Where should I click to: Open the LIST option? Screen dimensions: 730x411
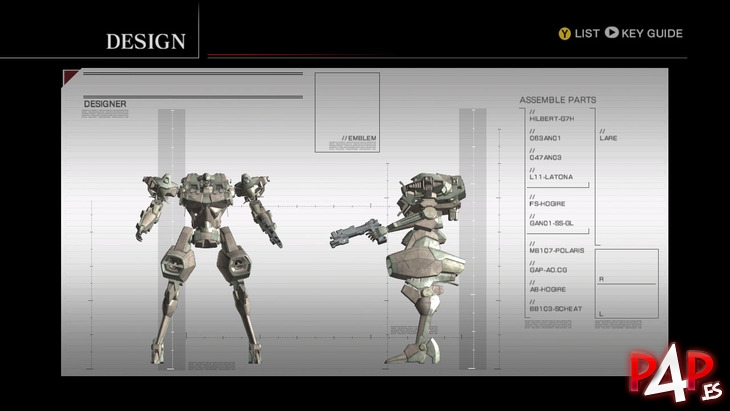pos(587,34)
